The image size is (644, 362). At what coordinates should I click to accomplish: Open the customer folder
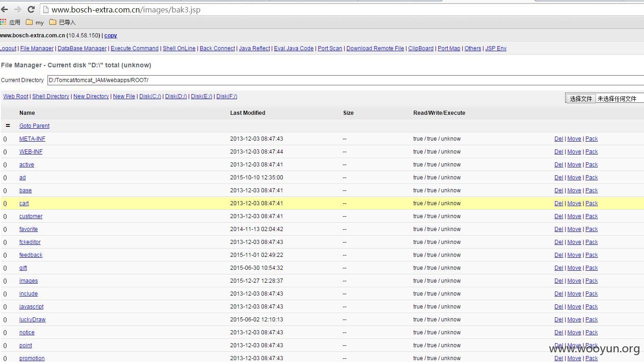coord(31,216)
